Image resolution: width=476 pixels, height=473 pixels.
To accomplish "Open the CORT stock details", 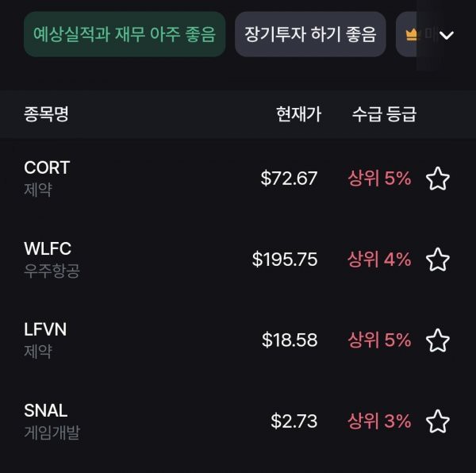I will [x=238, y=179].
